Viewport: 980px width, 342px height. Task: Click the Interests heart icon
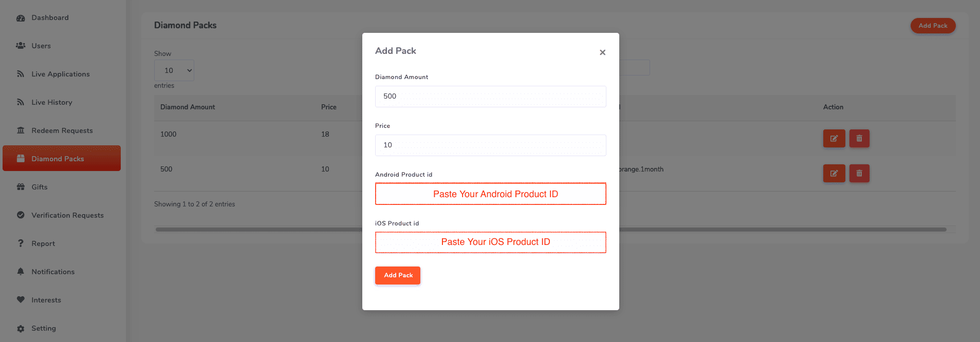(21, 300)
